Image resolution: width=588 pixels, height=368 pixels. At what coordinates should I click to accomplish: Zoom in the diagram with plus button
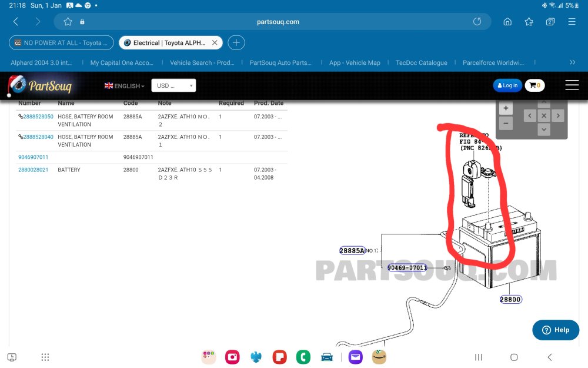pos(506,108)
